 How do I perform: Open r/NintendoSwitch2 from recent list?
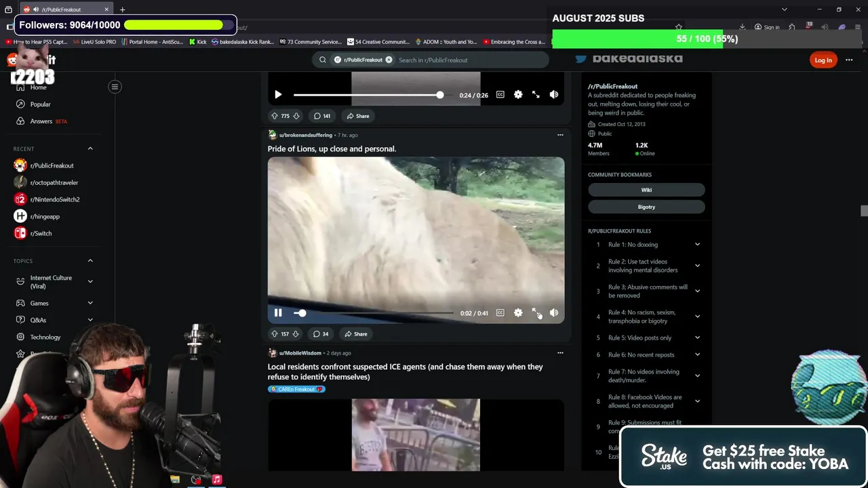(54, 199)
